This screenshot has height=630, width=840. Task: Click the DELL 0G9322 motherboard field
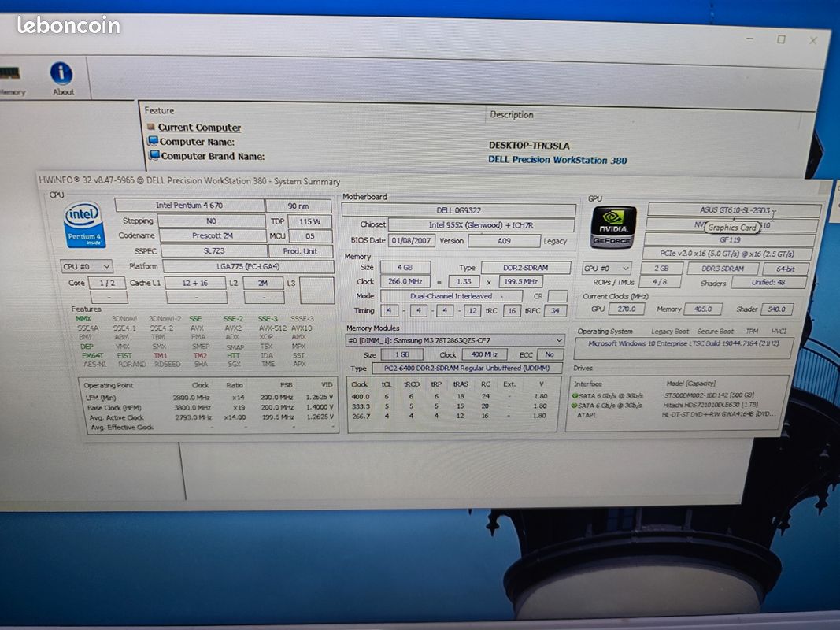click(458, 210)
